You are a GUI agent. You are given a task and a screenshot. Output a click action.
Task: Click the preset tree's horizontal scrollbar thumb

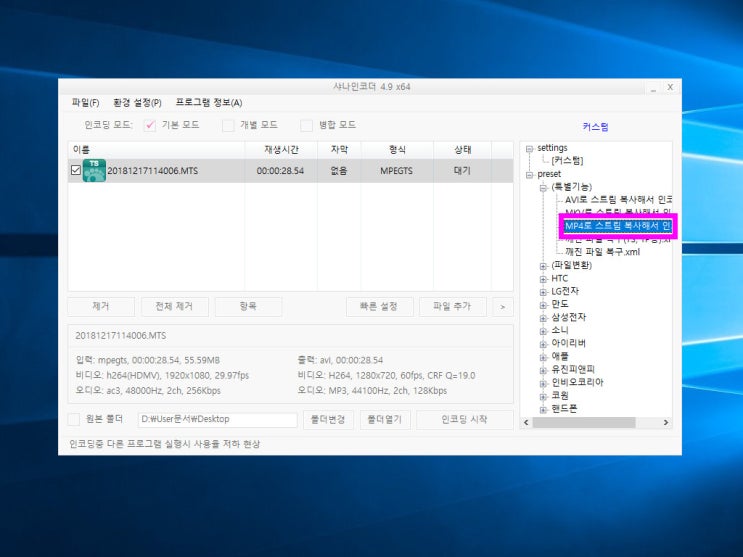[584, 422]
